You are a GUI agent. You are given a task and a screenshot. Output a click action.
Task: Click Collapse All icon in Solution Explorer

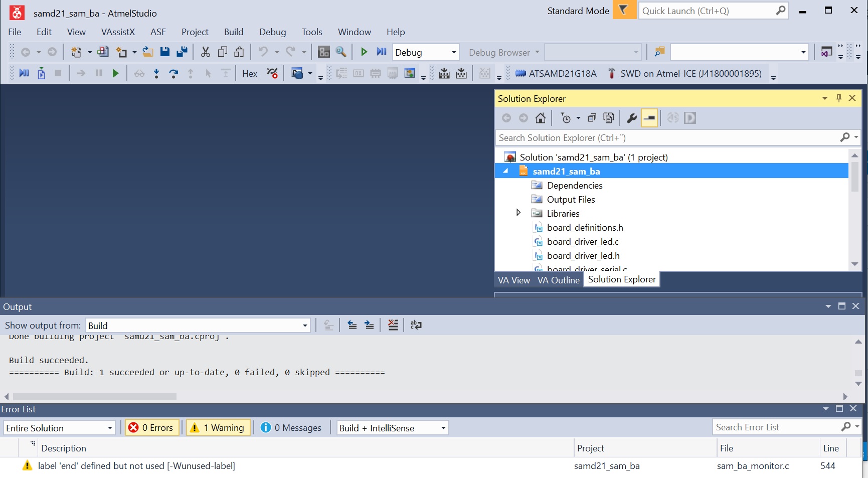coord(592,118)
